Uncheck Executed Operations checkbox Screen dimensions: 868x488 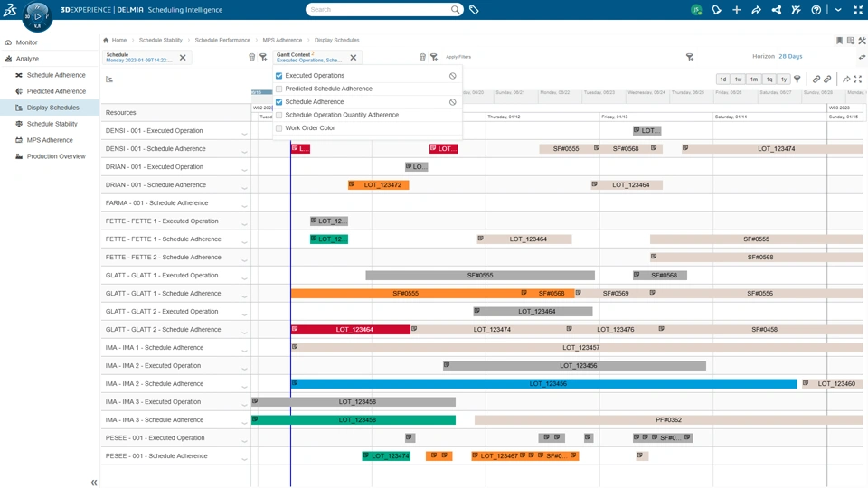tap(279, 76)
